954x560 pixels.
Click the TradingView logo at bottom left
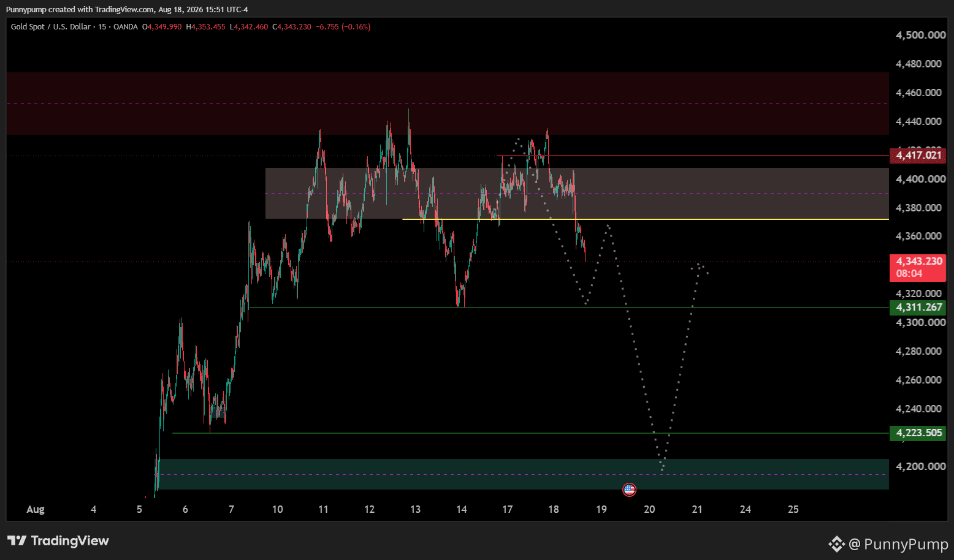58,540
